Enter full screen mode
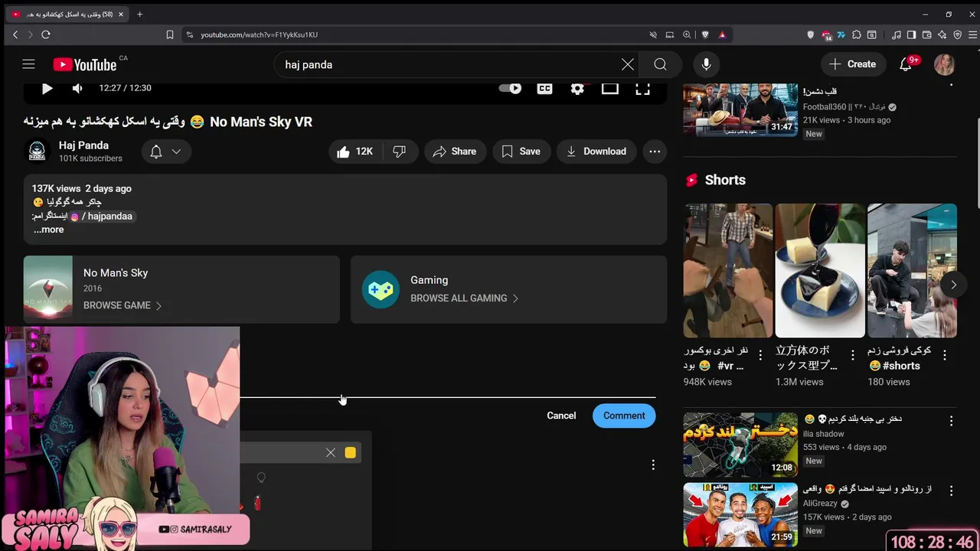Image resolution: width=980 pixels, height=551 pixels. click(642, 88)
